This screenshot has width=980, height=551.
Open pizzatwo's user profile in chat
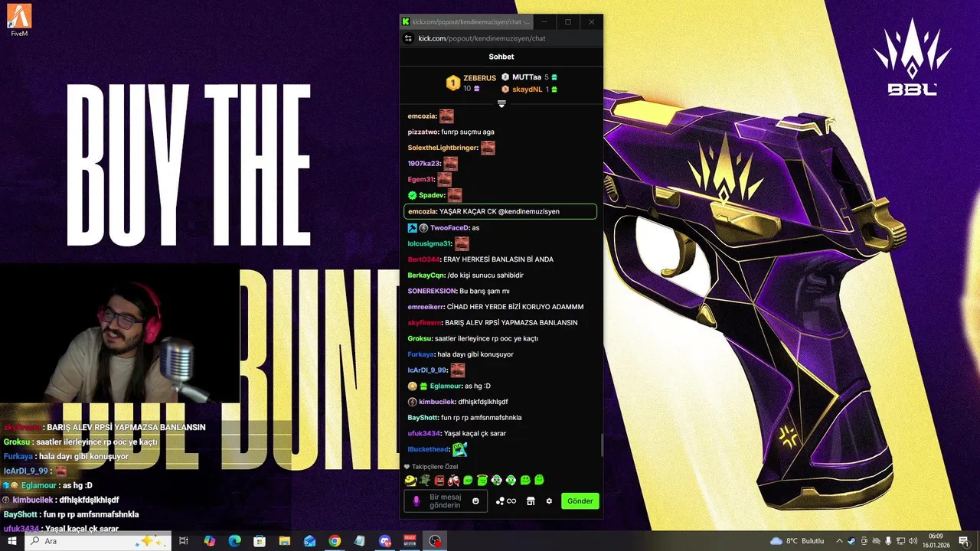(x=423, y=132)
